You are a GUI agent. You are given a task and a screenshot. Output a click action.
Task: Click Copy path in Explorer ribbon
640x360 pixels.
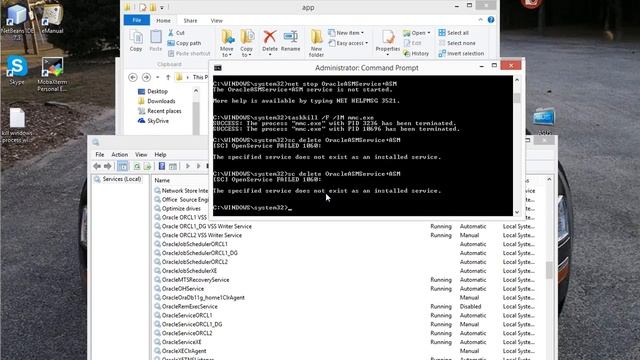tap(184, 43)
